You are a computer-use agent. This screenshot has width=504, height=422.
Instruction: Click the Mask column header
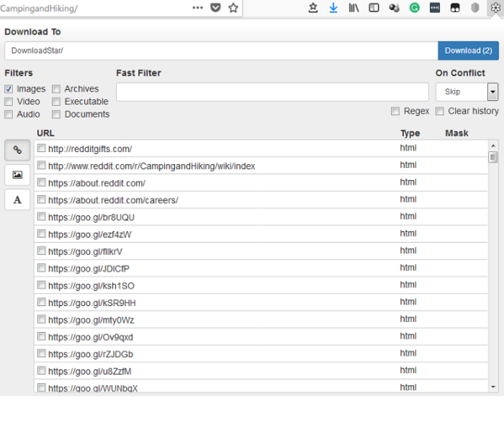[457, 133]
